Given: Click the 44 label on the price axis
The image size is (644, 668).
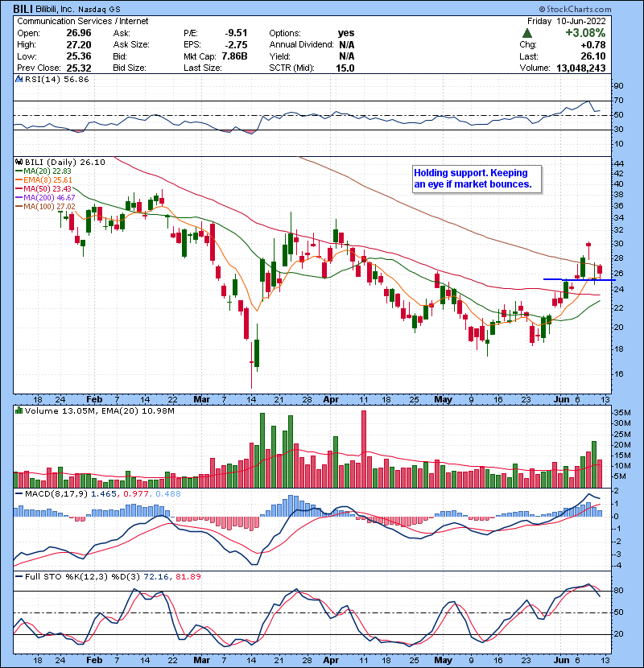Looking at the screenshot, I should click(x=618, y=163).
